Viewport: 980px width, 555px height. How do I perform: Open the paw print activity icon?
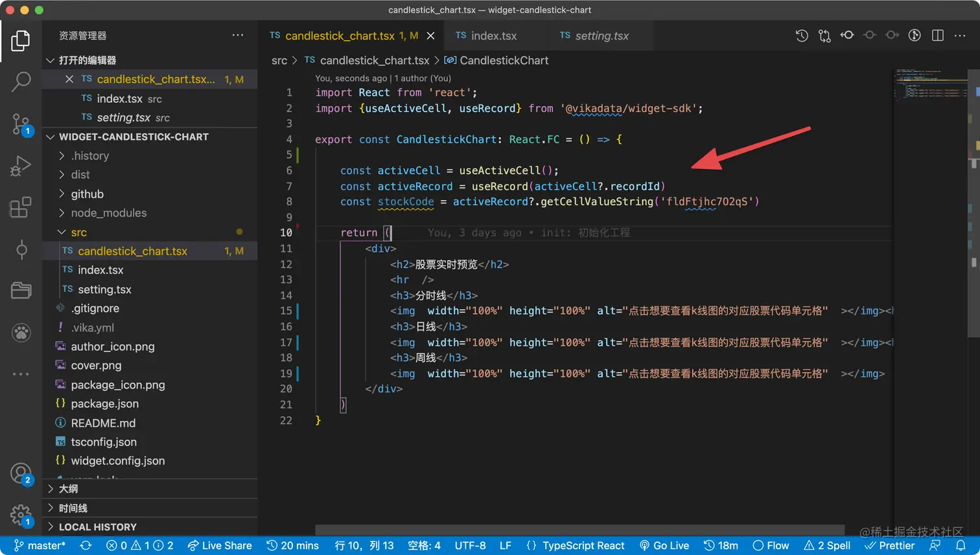[x=21, y=333]
